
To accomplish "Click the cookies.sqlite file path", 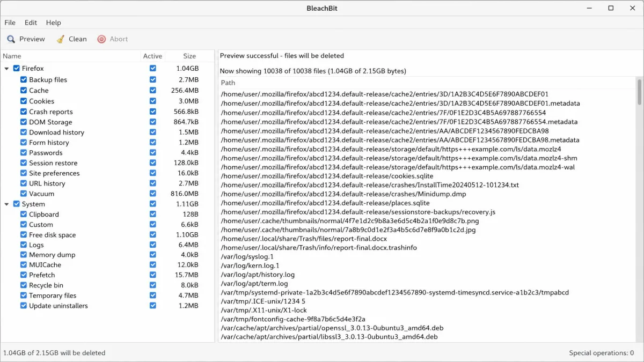I will [327, 176].
